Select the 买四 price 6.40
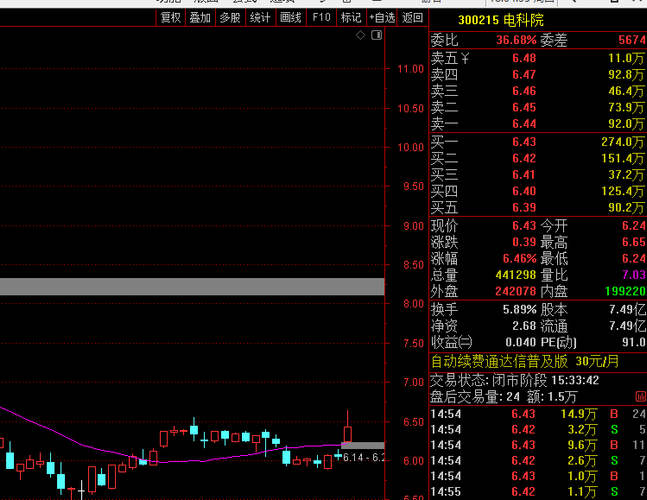The image size is (647, 500). tap(524, 191)
